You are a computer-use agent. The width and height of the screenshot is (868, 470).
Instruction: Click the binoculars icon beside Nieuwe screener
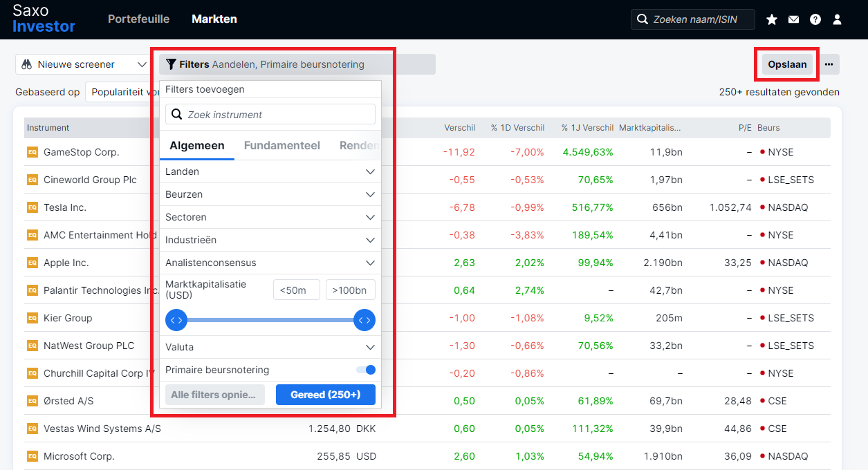coord(27,64)
